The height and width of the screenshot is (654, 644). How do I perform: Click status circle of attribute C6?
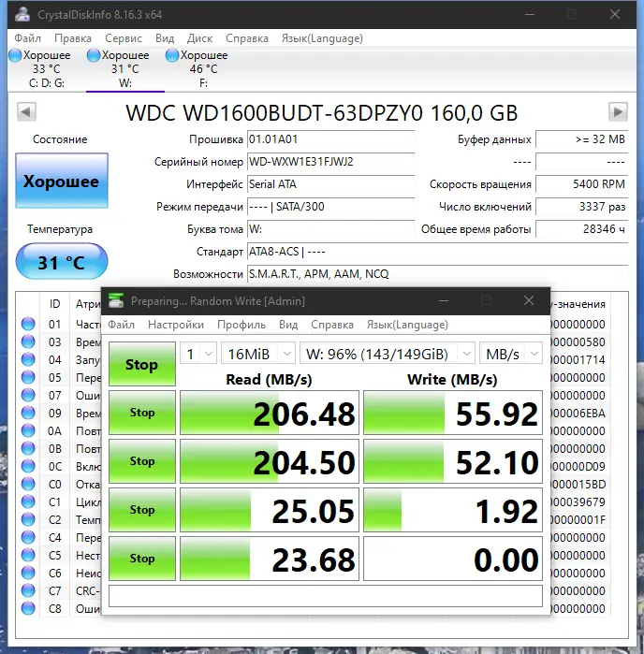coord(28,573)
